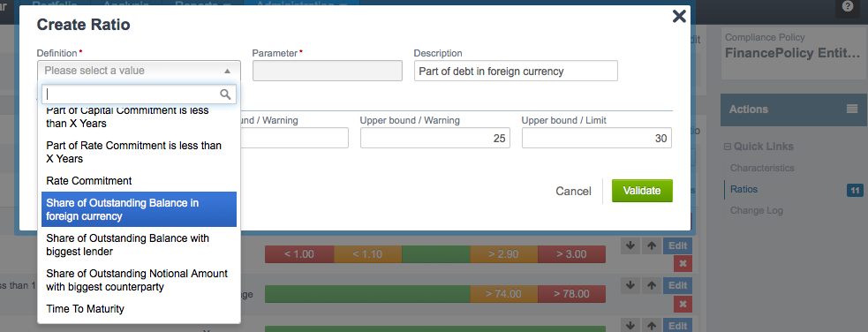
Task: Toggle the Definition dropdown arrow
Action: [228, 71]
